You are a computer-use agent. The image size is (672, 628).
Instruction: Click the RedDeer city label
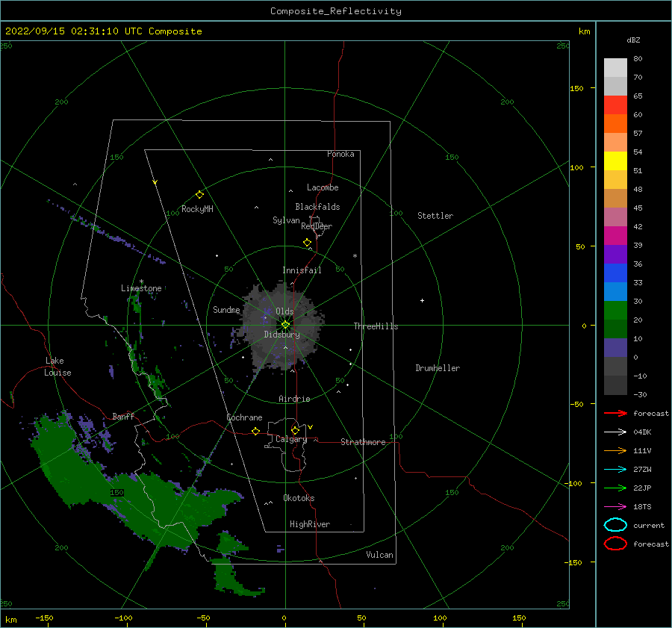point(317,226)
